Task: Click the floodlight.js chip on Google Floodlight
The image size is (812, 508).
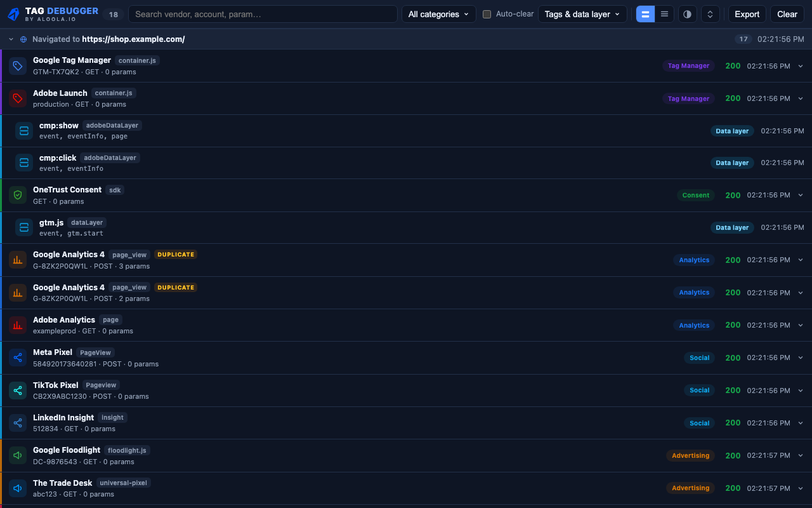Action: (x=127, y=450)
